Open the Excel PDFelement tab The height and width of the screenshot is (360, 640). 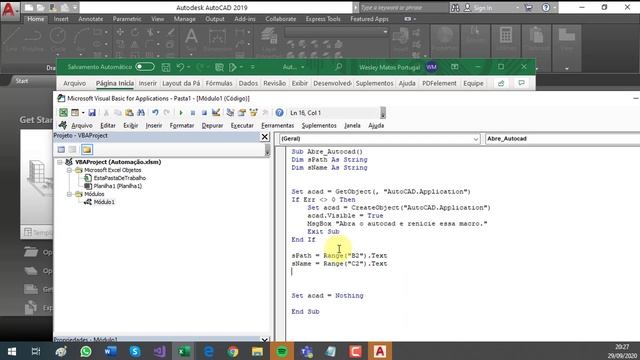(439, 83)
